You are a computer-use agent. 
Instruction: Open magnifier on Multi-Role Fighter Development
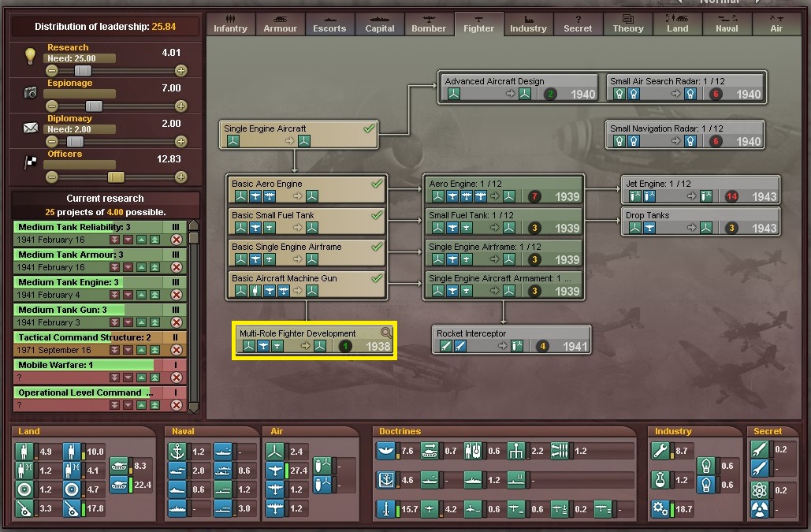coord(386,333)
